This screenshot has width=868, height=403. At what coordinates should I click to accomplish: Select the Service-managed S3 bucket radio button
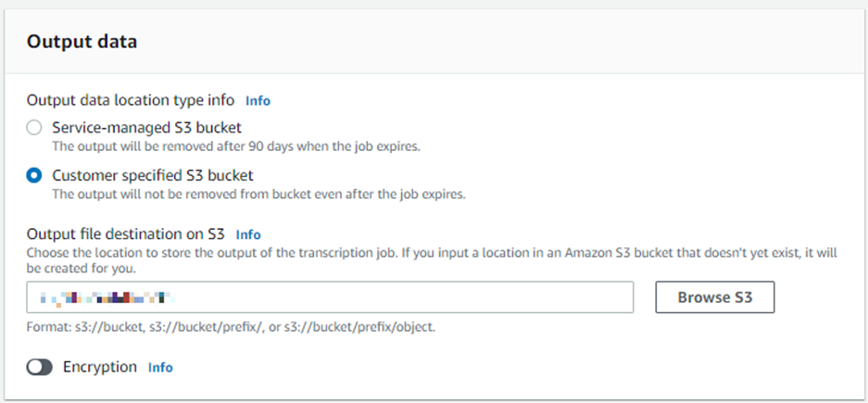pyautogui.click(x=34, y=128)
